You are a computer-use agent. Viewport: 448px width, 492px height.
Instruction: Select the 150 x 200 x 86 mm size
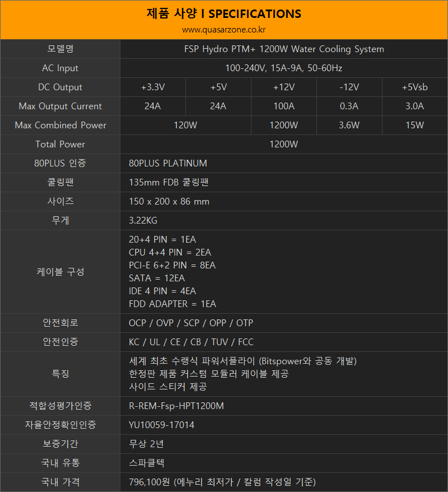point(169,202)
